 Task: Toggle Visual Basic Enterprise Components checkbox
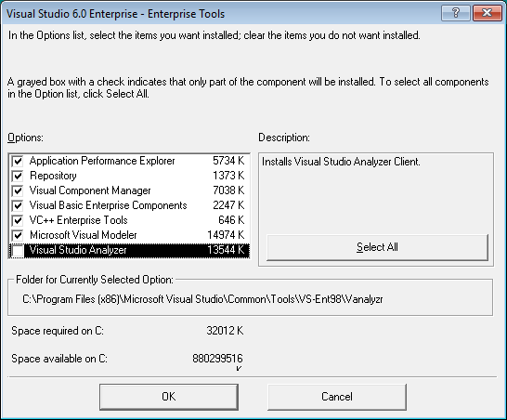[18, 205]
